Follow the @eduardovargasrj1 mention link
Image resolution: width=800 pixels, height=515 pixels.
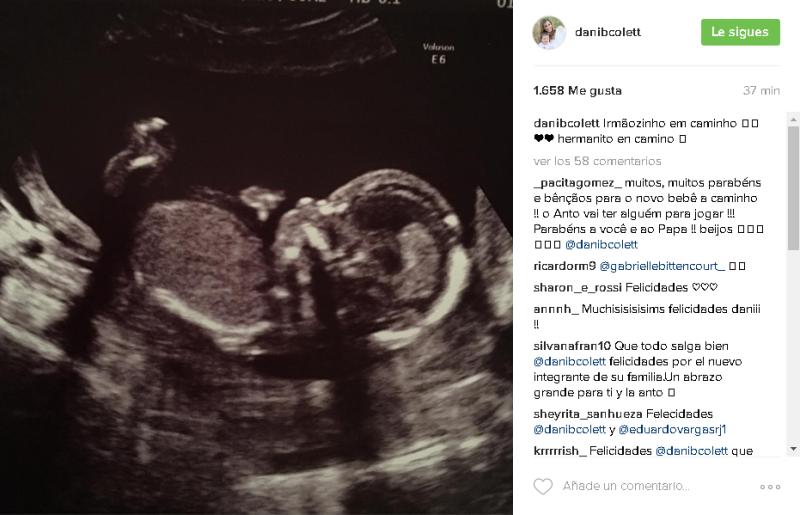(672, 430)
